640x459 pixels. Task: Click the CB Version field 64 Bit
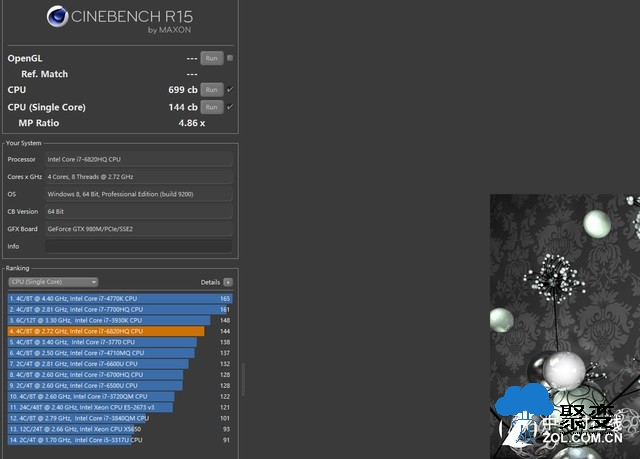(139, 212)
